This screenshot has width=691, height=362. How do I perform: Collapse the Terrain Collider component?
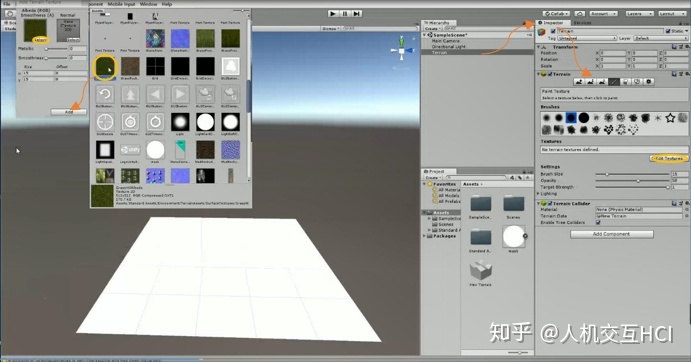[x=539, y=203]
